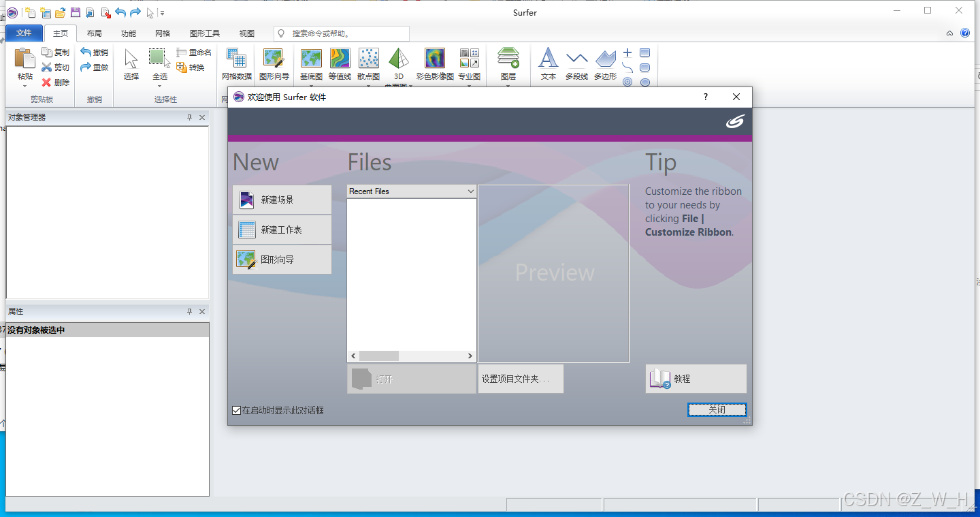
Task: Click the 3D surface pyramid icon
Action: coord(398,59)
